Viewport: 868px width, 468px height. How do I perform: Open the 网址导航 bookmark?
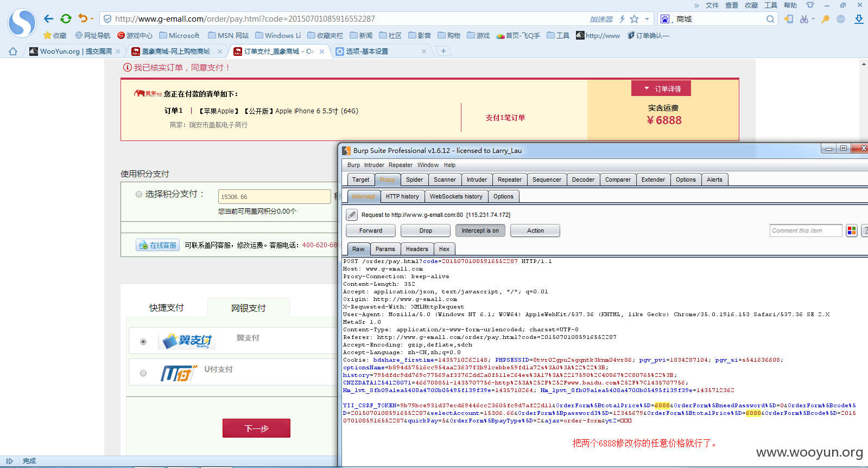[92, 35]
